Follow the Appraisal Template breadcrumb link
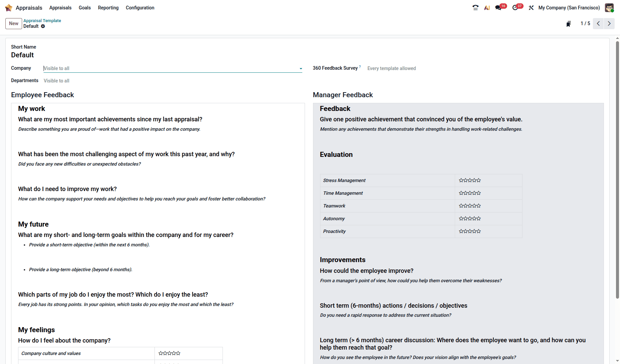Screen dimensions: 620x364 [42, 20]
